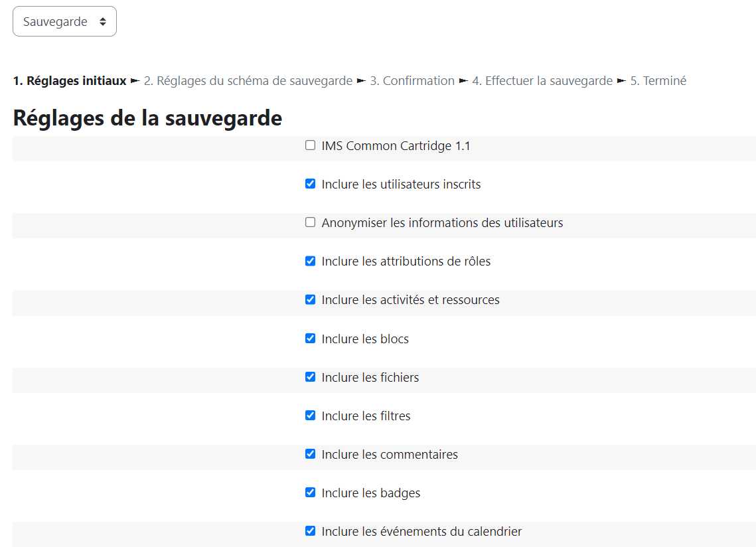This screenshot has width=756, height=551.
Task: Toggle Inclure les fichiers checkbox
Action: coord(311,377)
